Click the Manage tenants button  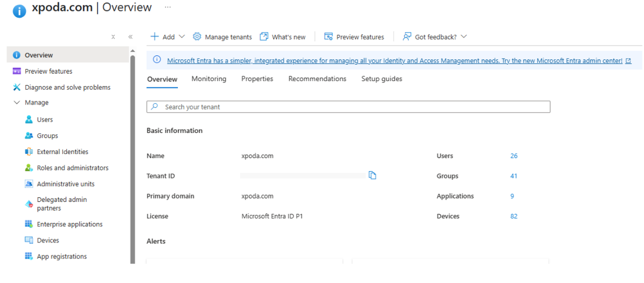tap(222, 37)
